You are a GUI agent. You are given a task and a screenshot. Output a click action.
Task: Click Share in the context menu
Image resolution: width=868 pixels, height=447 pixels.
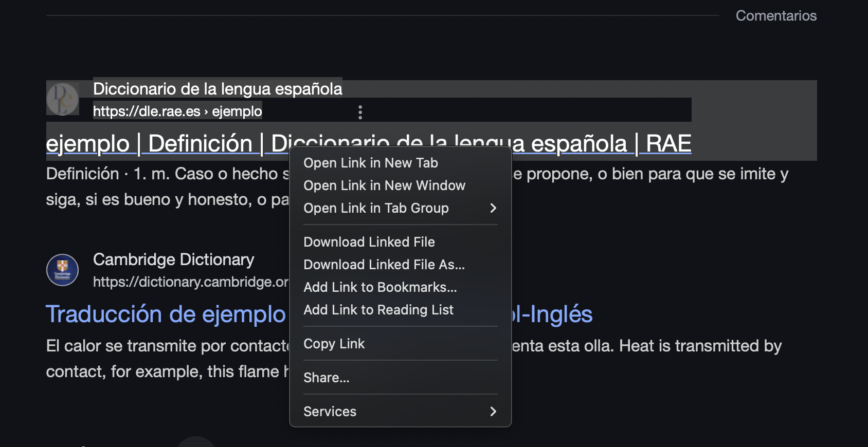coord(327,378)
